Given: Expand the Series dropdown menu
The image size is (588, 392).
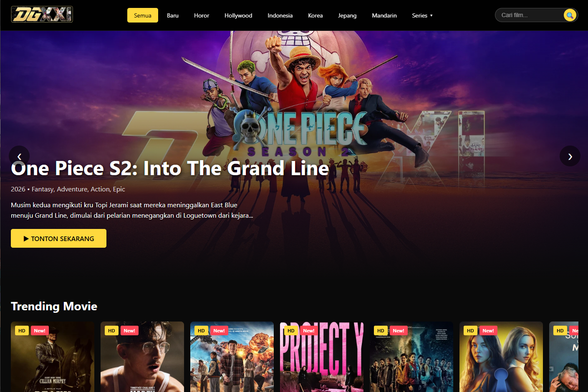Looking at the screenshot, I should (422, 15).
